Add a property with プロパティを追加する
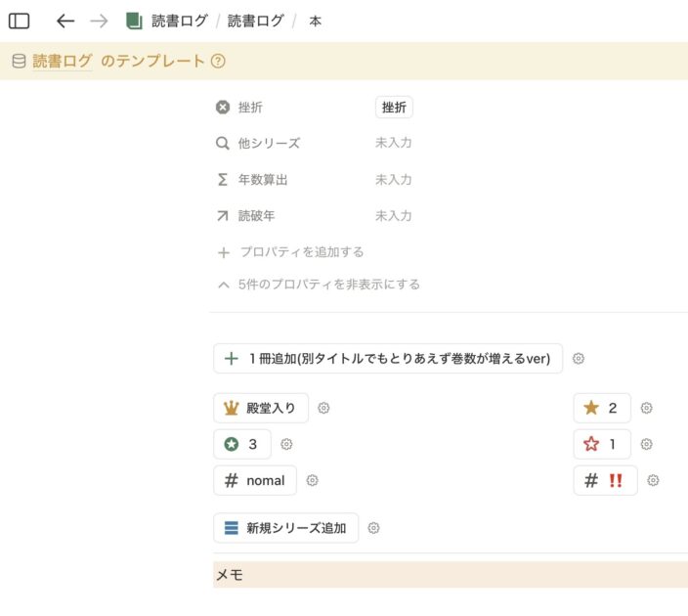This screenshot has width=688, height=616. tap(301, 251)
